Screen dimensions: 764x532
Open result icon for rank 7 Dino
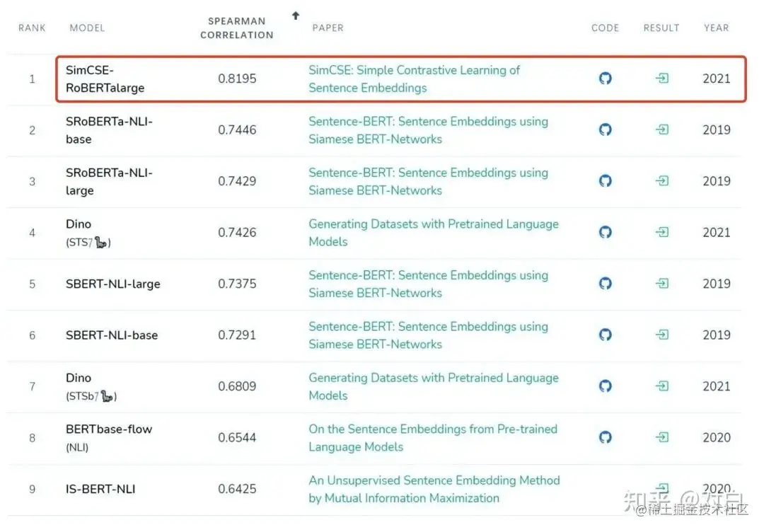[x=661, y=386]
